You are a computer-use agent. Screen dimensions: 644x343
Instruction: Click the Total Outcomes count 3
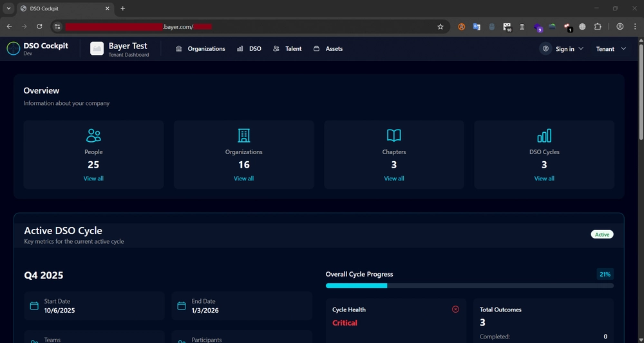[482, 322]
